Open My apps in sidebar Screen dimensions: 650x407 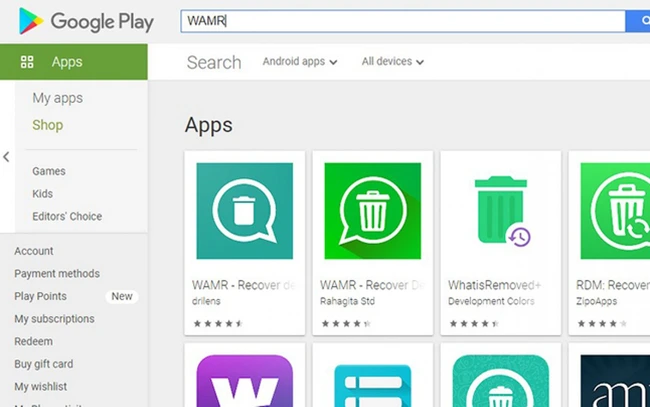(x=58, y=98)
